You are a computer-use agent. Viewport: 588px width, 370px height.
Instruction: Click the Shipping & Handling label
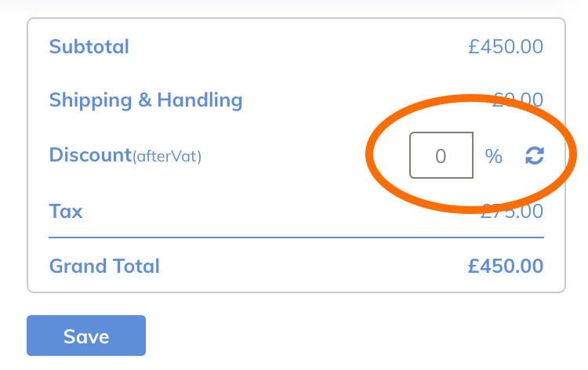pos(146,100)
